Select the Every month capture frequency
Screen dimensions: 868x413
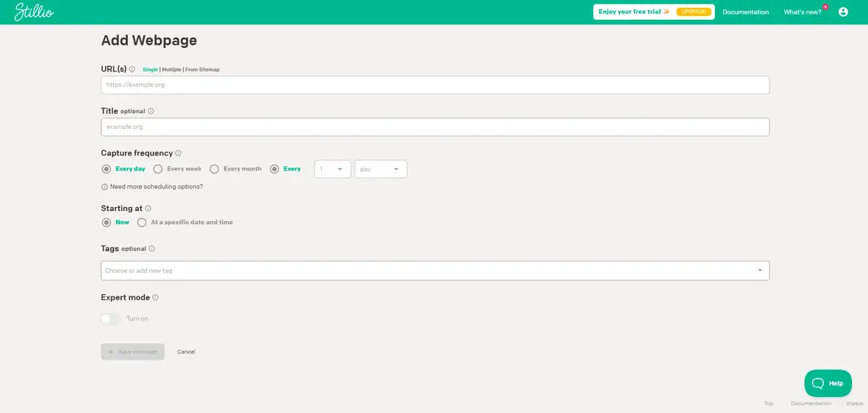point(214,169)
